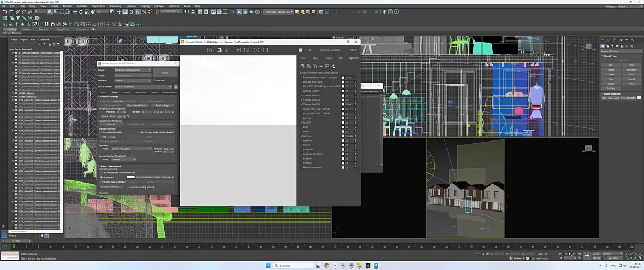Select the Move transform tool
644x270 pixels.
click(x=75, y=11)
